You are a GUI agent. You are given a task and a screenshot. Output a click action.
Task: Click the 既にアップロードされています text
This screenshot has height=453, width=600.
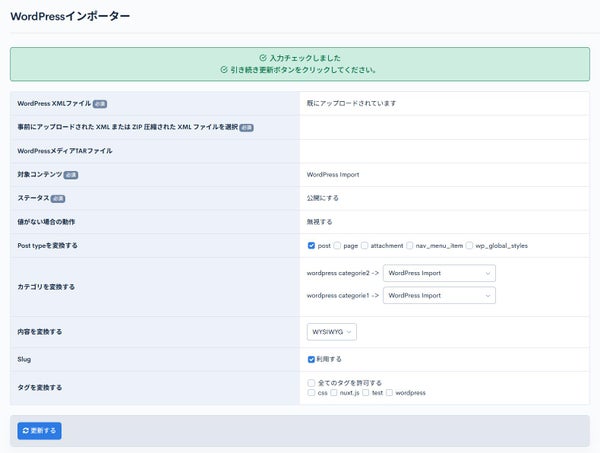tap(351, 103)
